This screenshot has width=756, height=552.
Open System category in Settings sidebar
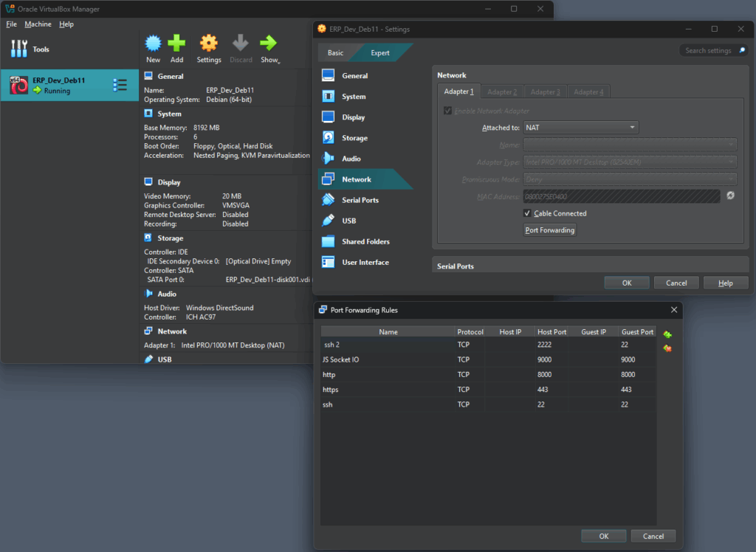pyautogui.click(x=354, y=97)
